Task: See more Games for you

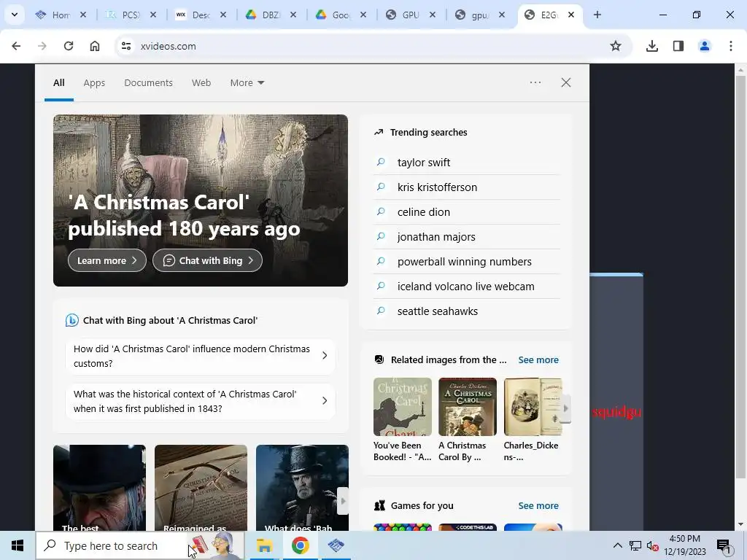Action: coord(538,505)
